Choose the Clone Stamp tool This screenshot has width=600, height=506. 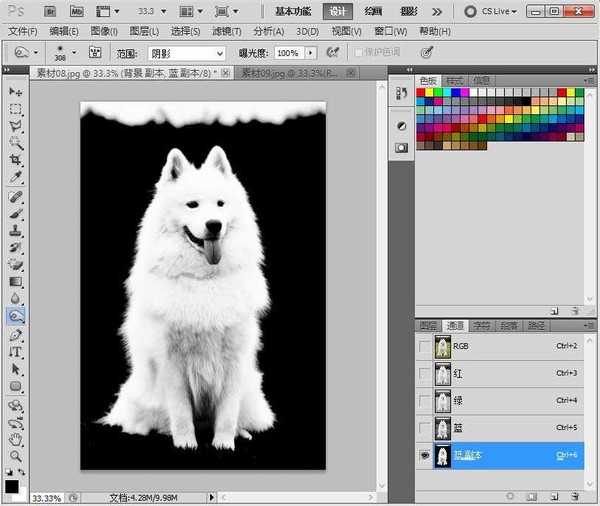click(15, 230)
